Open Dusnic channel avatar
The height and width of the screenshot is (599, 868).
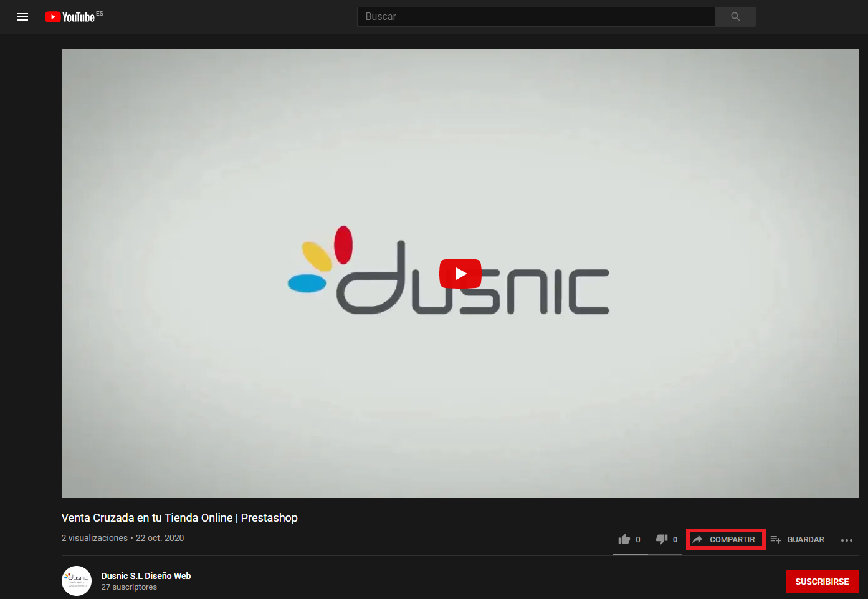coord(77,581)
